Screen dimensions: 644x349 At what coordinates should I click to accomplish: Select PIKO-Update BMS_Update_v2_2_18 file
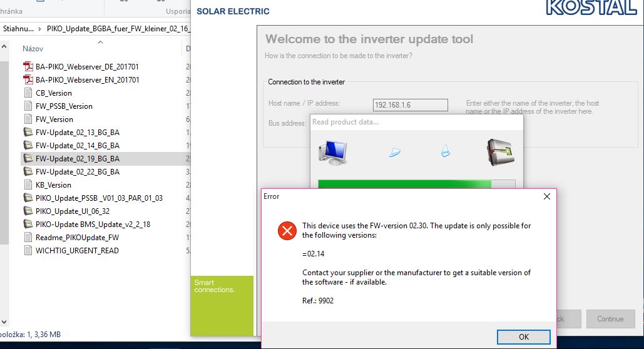point(93,224)
